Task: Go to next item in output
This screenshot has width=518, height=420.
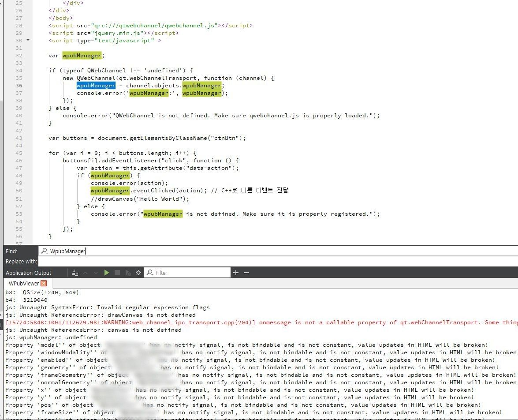Action: 96,273
